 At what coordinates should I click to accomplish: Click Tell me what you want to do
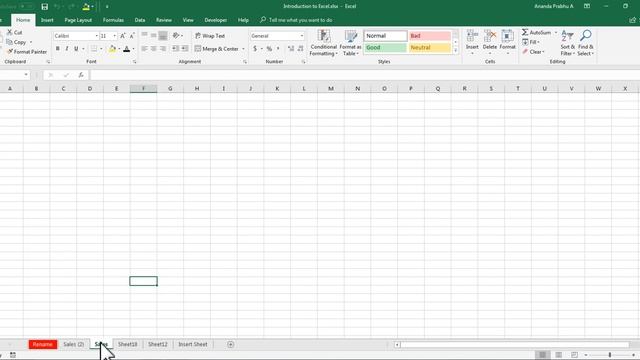296,20
